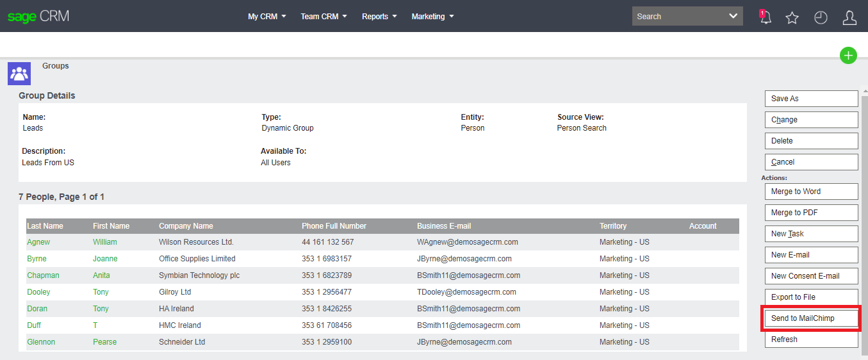868x360 pixels.
Task: Click the Change button
Action: tap(811, 120)
